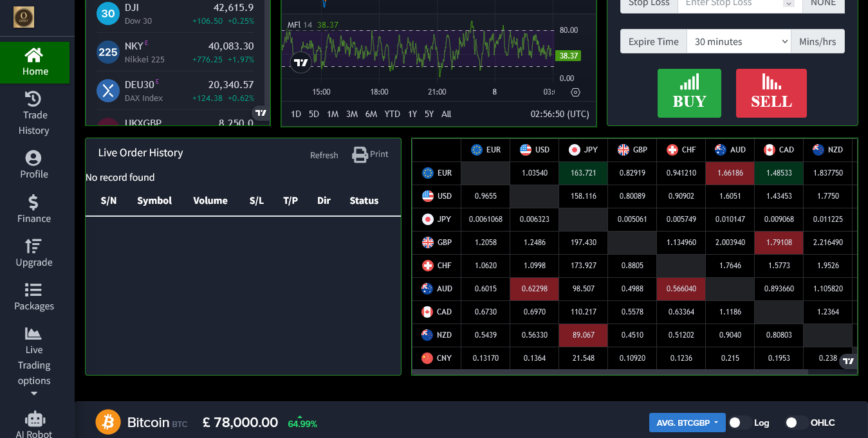Open the AVG. BTCGBP dropdown
868x438 pixels.
(x=687, y=423)
